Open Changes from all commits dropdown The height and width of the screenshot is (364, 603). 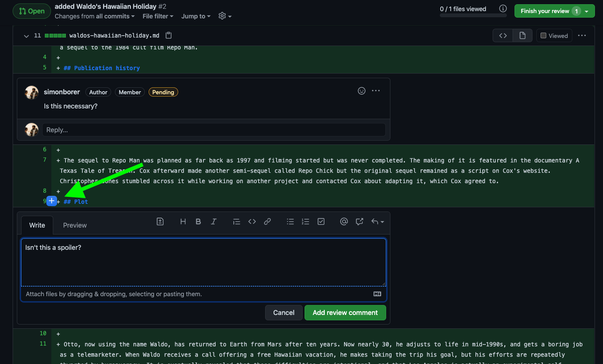(x=95, y=16)
